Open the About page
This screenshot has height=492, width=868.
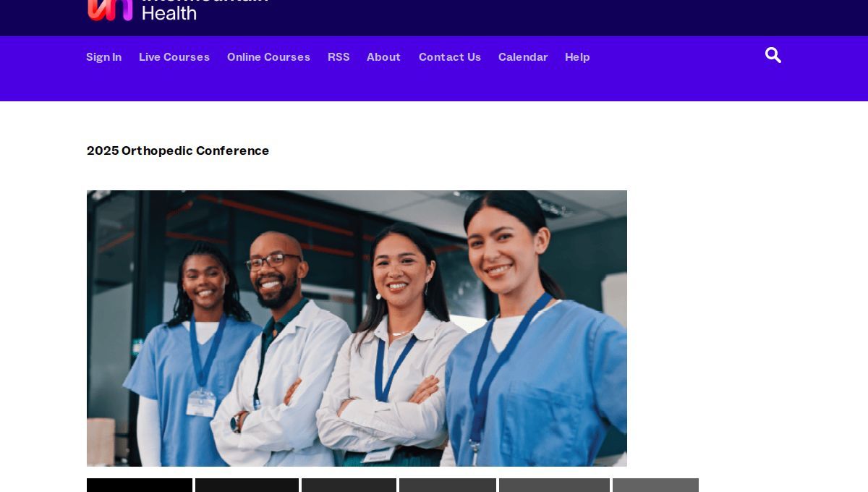click(383, 57)
